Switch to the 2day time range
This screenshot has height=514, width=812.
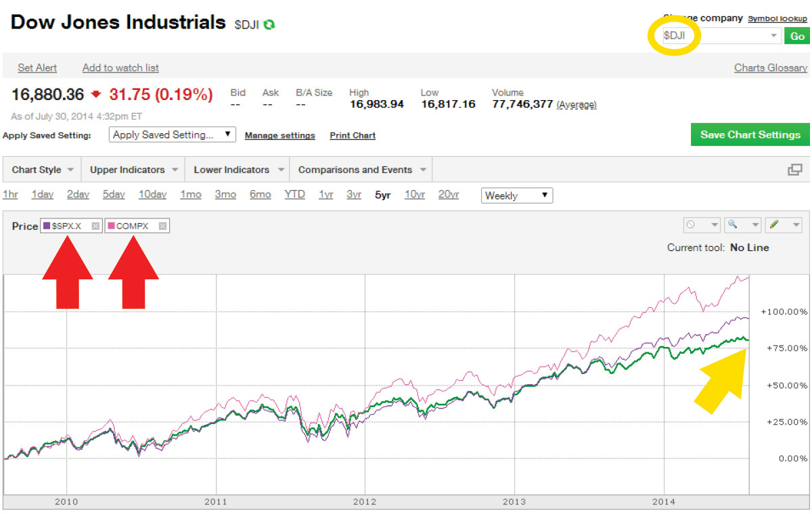click(x=78, y=195)
